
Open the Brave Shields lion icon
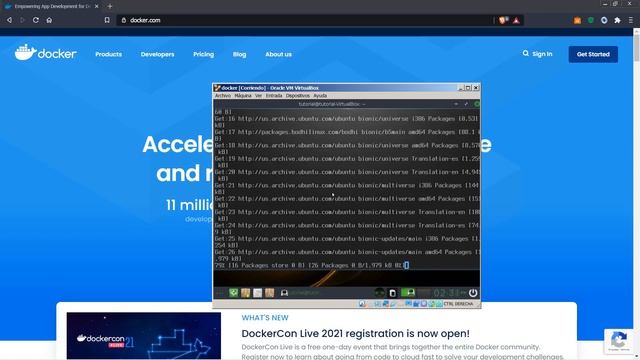click(503, 20)
